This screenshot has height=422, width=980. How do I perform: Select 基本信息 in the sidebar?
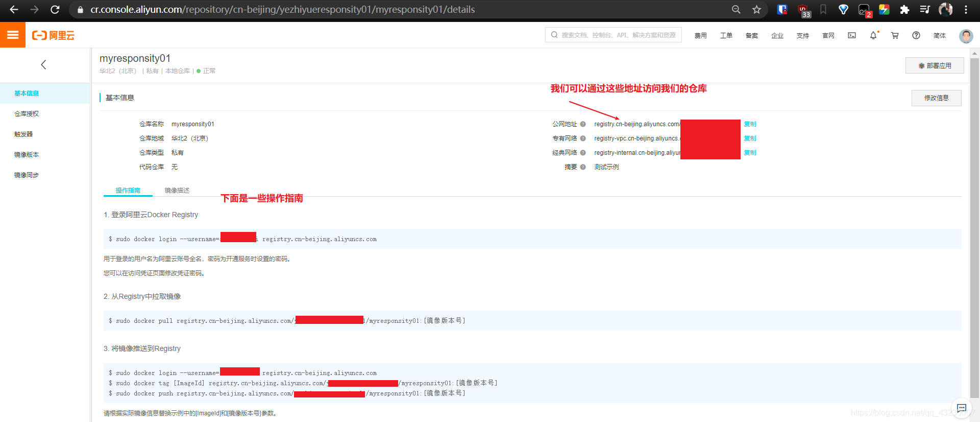[x=45, y=93]
